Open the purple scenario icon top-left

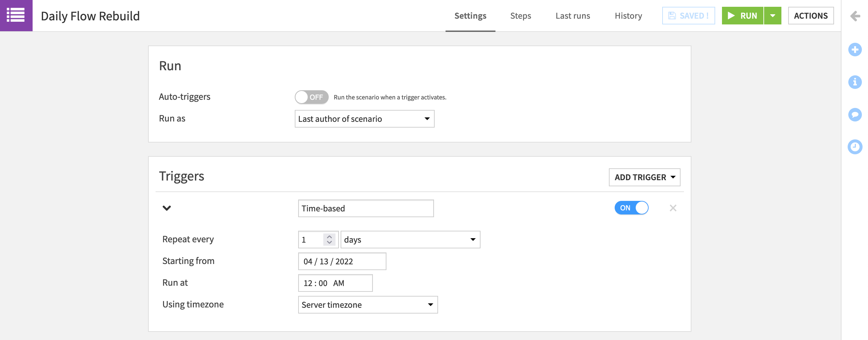coord(16,15)
